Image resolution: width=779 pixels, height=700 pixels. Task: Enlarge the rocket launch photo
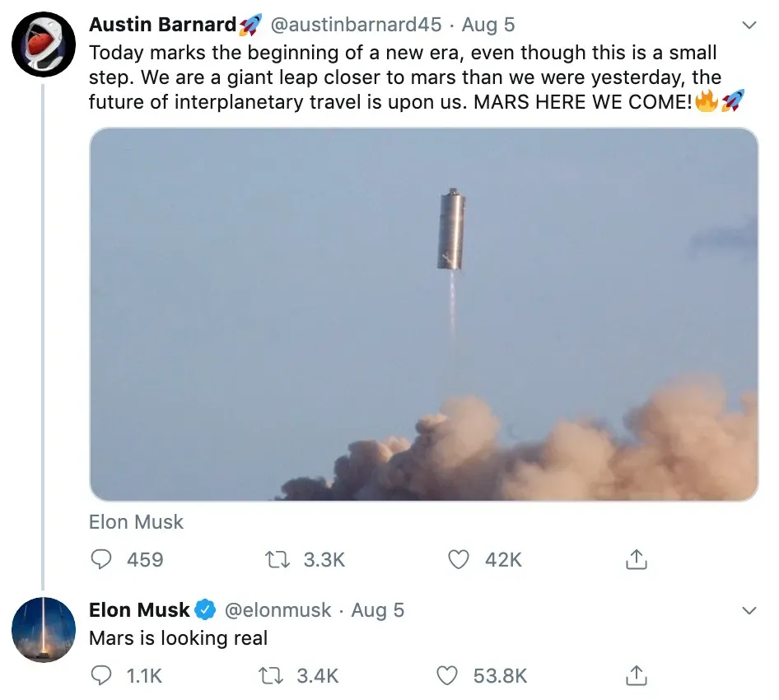tap(423, 315)
